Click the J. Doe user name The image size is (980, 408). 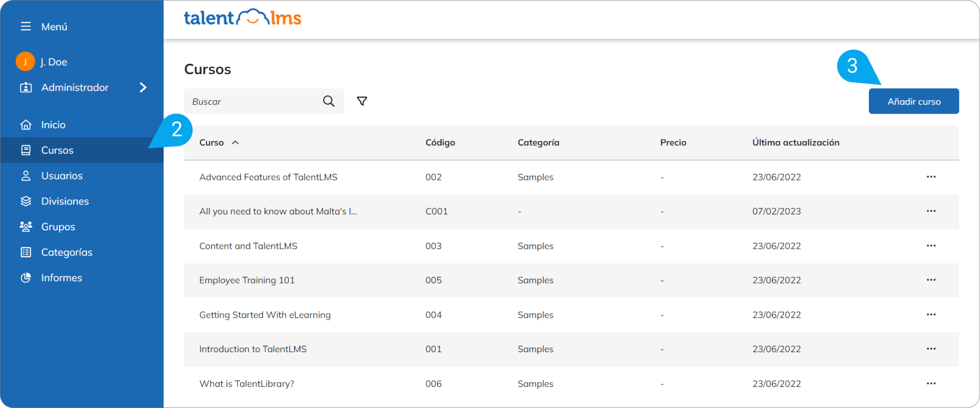click(x=54, y=62)
